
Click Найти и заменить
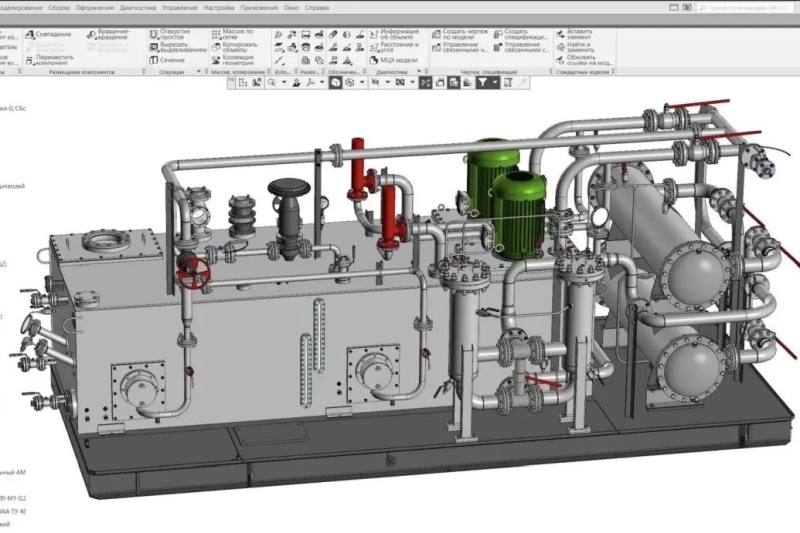click(x=575, y=47)
